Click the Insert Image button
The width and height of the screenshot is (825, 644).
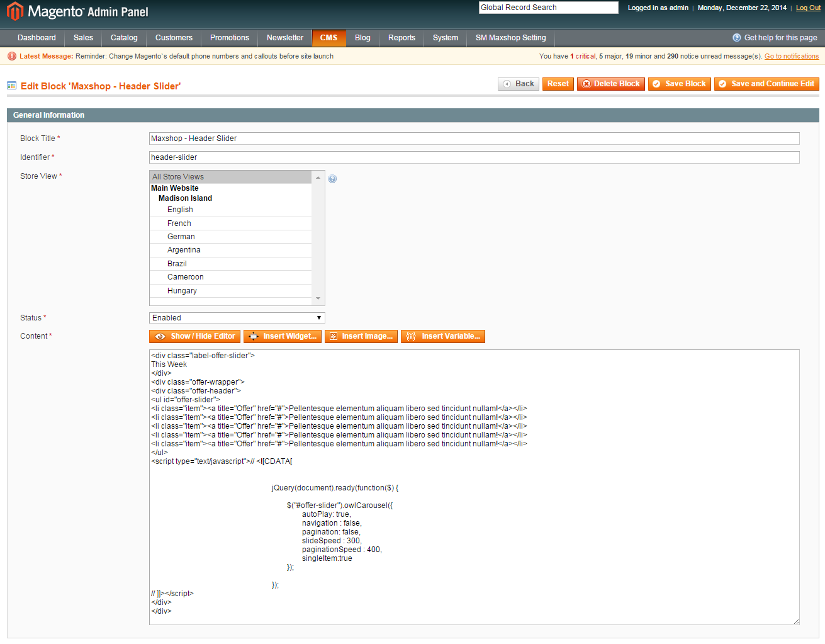(361, 336)
